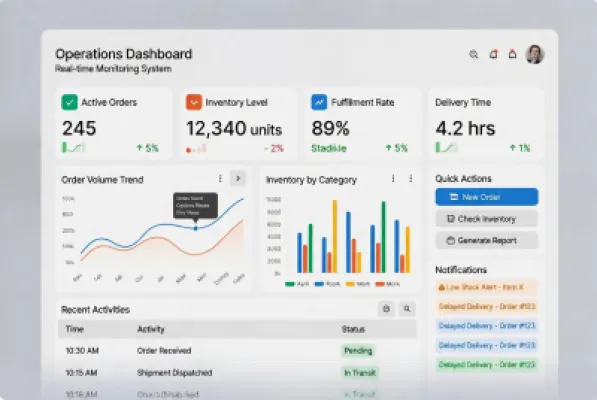Click the search icon in the header

[473, 54]
